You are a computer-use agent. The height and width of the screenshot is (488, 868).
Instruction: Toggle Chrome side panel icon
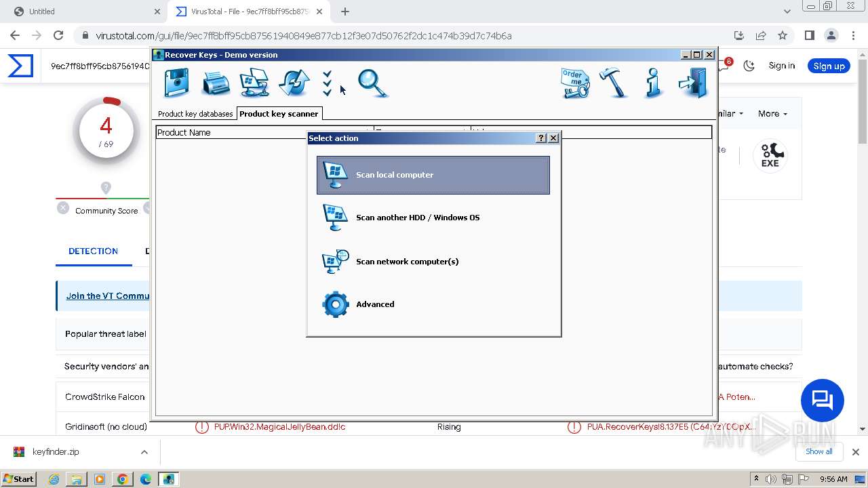click(x=809, y=35)
